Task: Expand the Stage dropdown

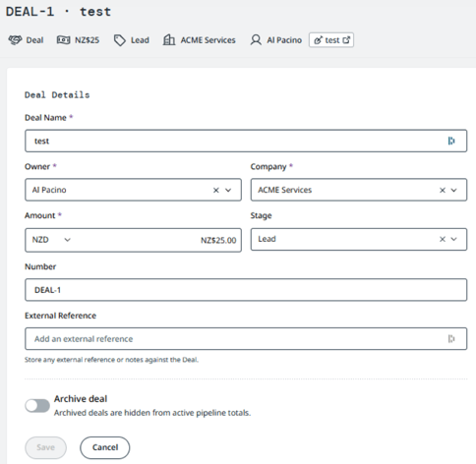Action: (454, 239)
